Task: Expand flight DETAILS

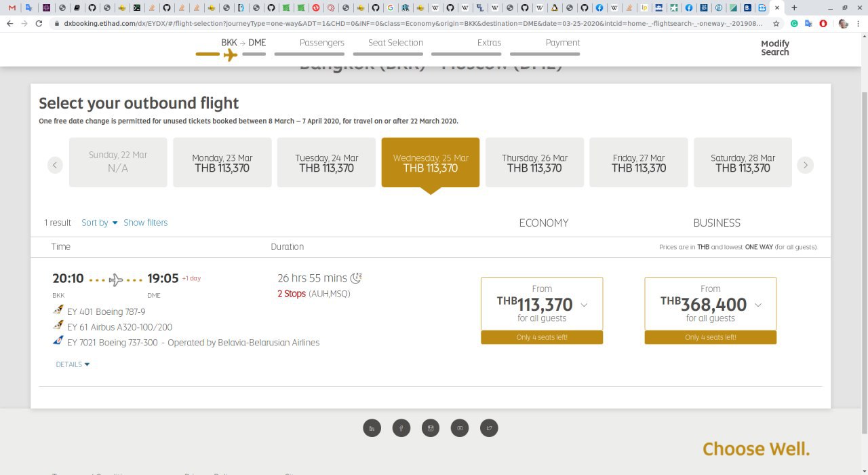Action: pyautogui.click(x=73, y=364)
